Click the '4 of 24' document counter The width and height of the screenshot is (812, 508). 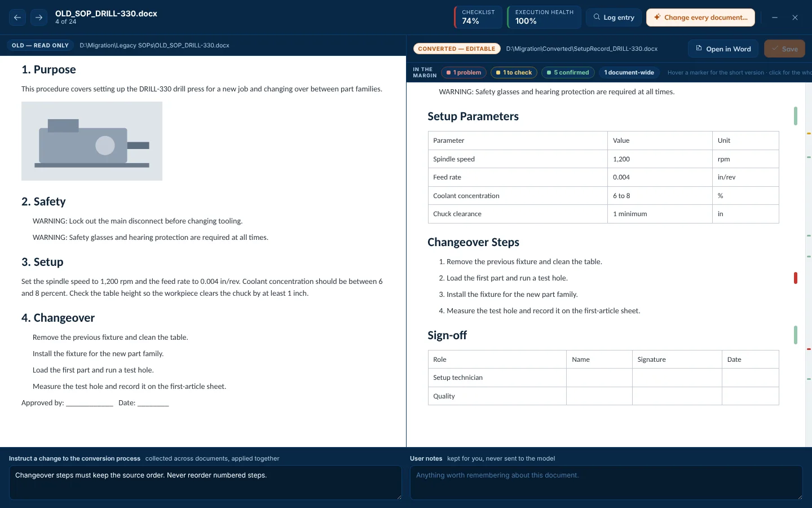pos(65,22)
